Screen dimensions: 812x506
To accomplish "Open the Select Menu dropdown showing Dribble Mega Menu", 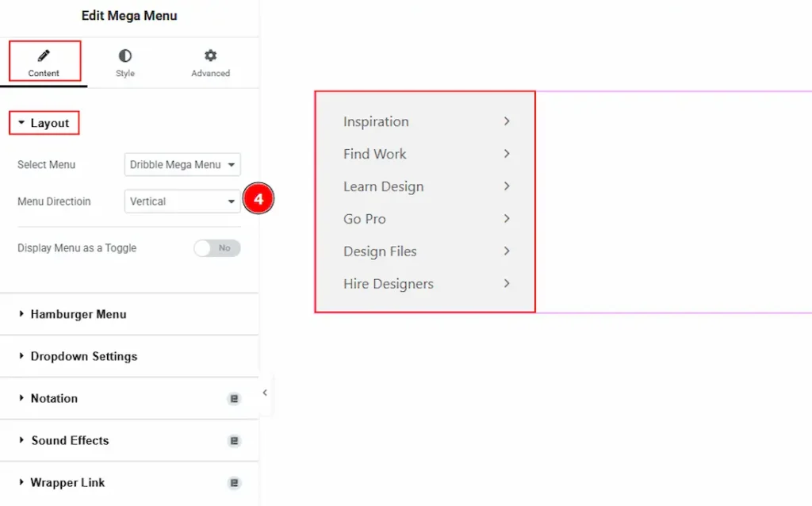I will tap(182, 164).
